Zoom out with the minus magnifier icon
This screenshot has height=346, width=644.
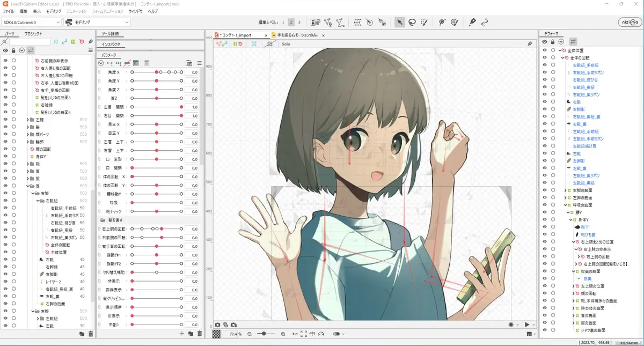tap(250, 334)
